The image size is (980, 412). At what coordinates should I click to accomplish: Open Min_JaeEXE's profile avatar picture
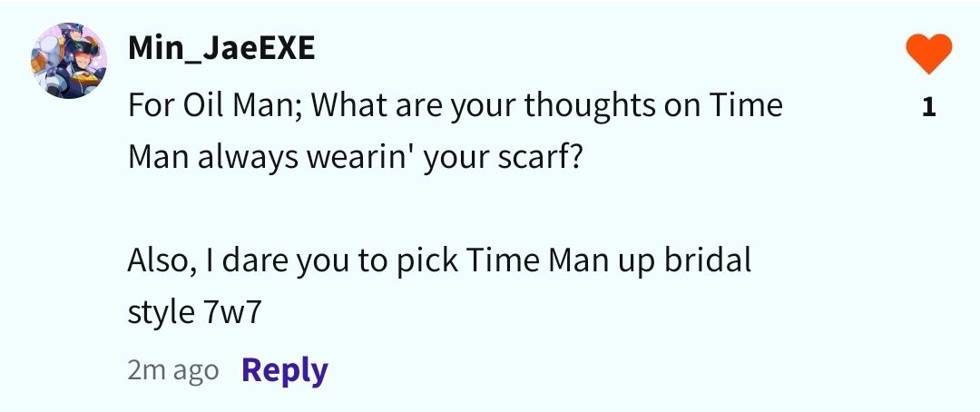[x=69, y=61]
